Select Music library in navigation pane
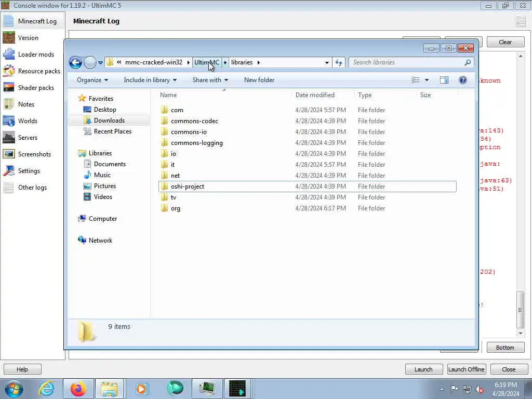 tap(102, 175)
